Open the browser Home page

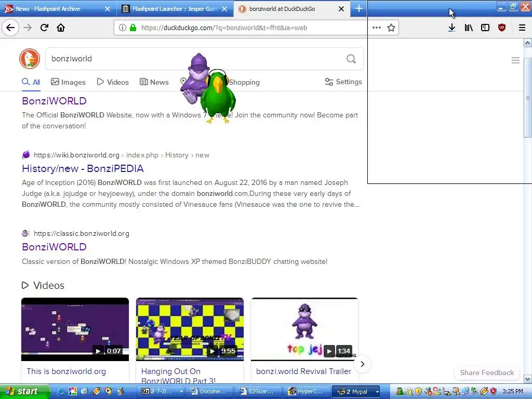(x=61, y=28)
